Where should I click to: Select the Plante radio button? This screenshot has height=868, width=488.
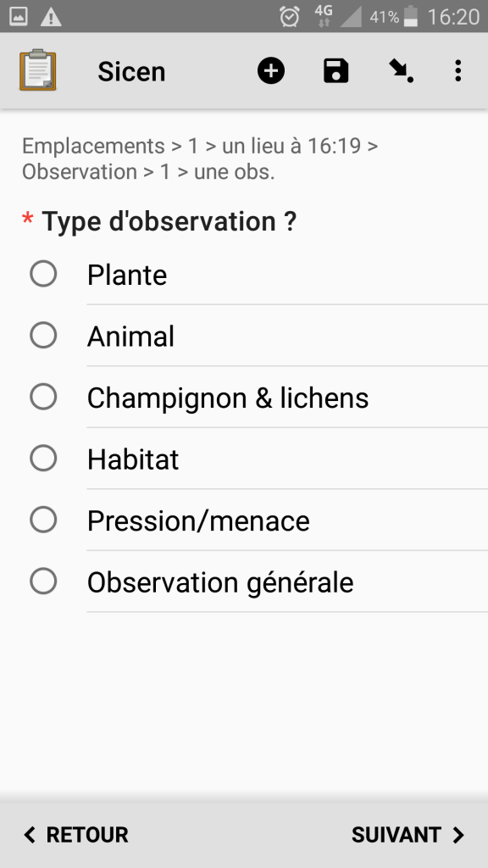43,274
